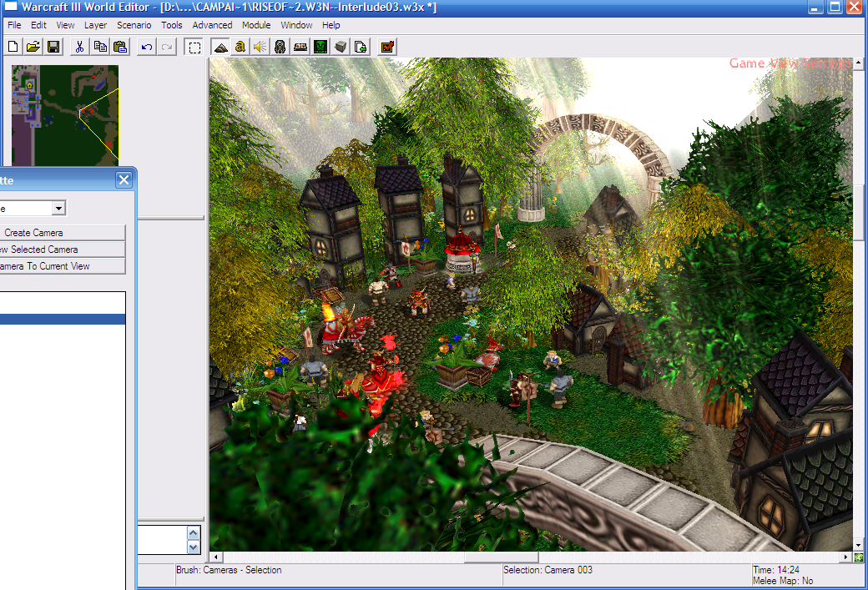This screenshot has width=868, height=590.
Task: Open the AI Editor green face icon
Action: [320, 47]
